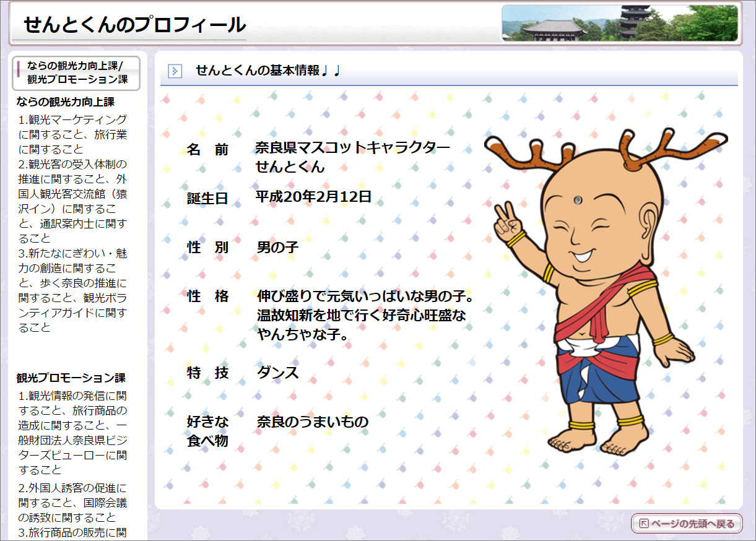Select the heading せんとくんのプロフィール
This screenshot has width=756, height=541.
pyautogui.click(x=134, y=24)
